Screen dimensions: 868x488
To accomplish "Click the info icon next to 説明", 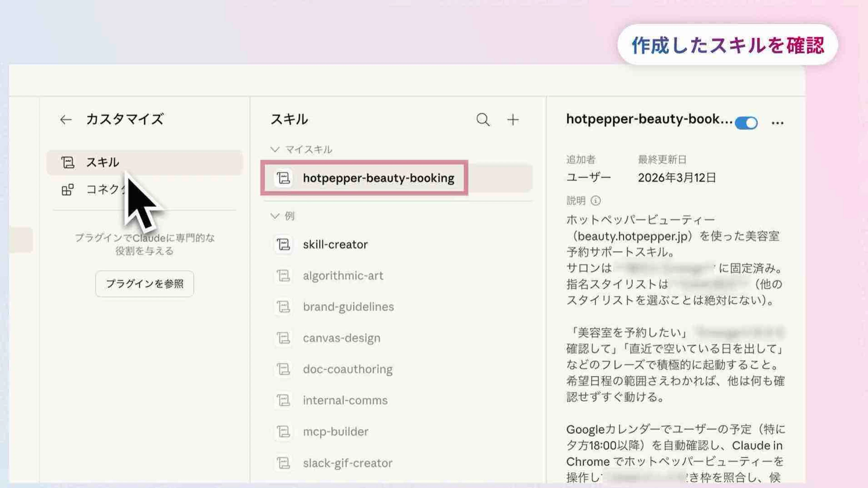I will tap(595, 201).
